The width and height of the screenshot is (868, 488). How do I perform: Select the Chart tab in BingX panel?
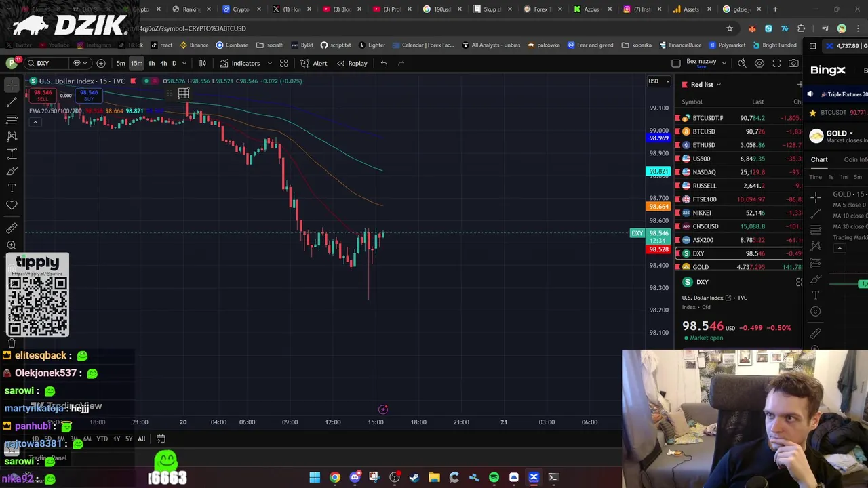(819, 159)
